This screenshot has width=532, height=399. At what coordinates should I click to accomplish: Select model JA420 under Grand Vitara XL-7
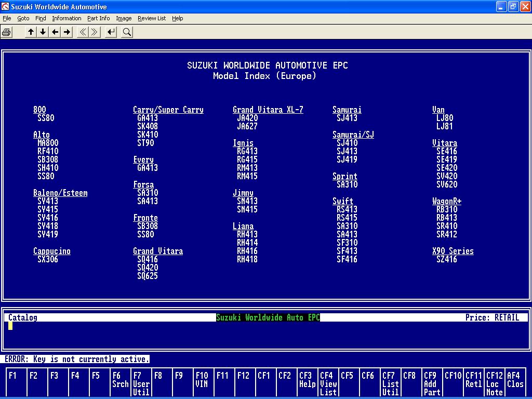click(x=247, y=118)
